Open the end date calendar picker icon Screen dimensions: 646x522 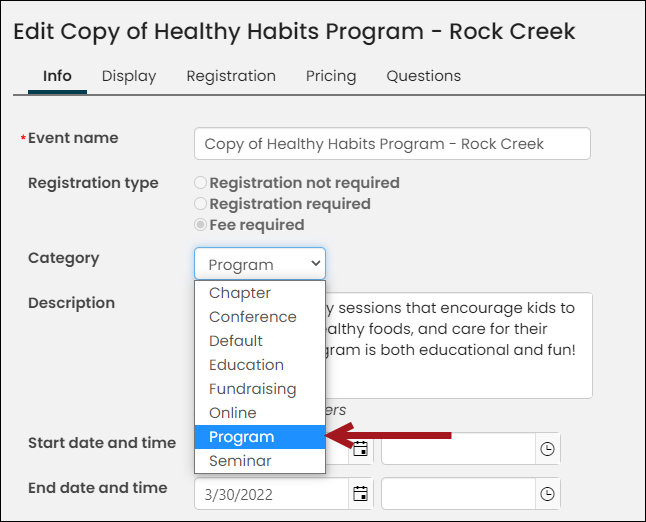[360, 494]
